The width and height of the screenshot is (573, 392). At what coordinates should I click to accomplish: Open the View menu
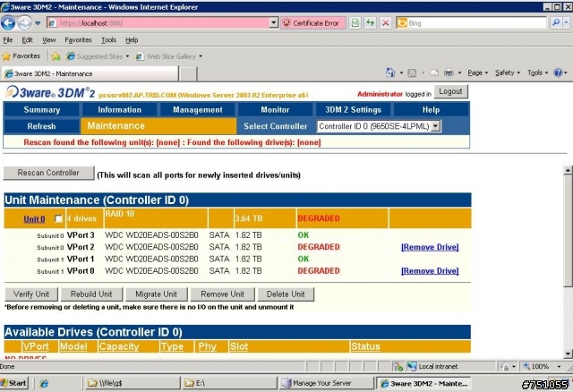pyautogui.click(x=49, y=39)
